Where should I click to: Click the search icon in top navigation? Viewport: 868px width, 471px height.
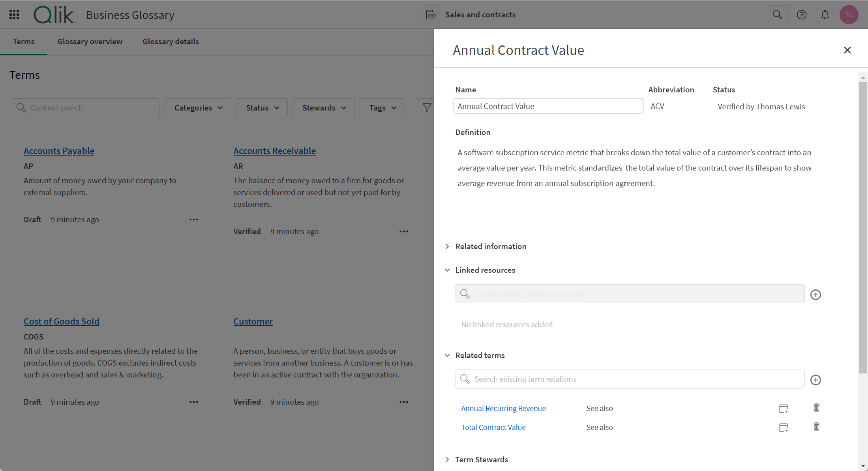778,15
